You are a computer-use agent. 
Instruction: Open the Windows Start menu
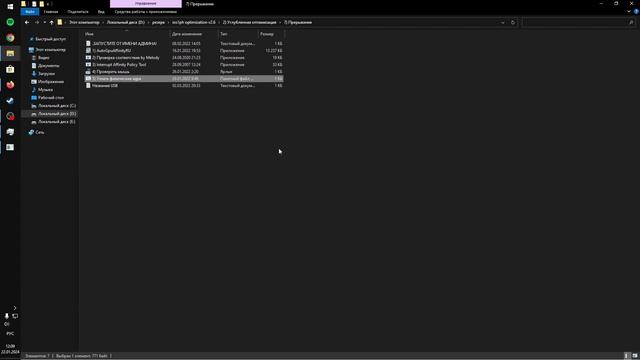pyautogui.click(x=10, y=6)
